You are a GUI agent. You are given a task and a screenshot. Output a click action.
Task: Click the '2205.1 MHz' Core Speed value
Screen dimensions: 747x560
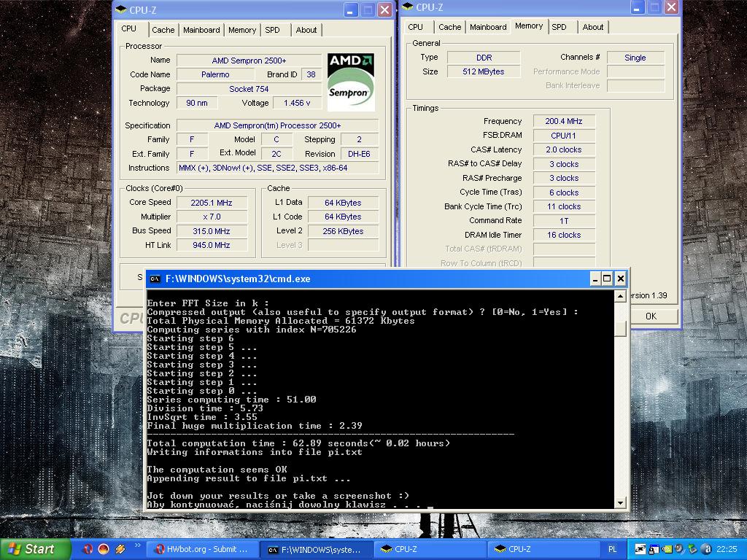point(212,203)
